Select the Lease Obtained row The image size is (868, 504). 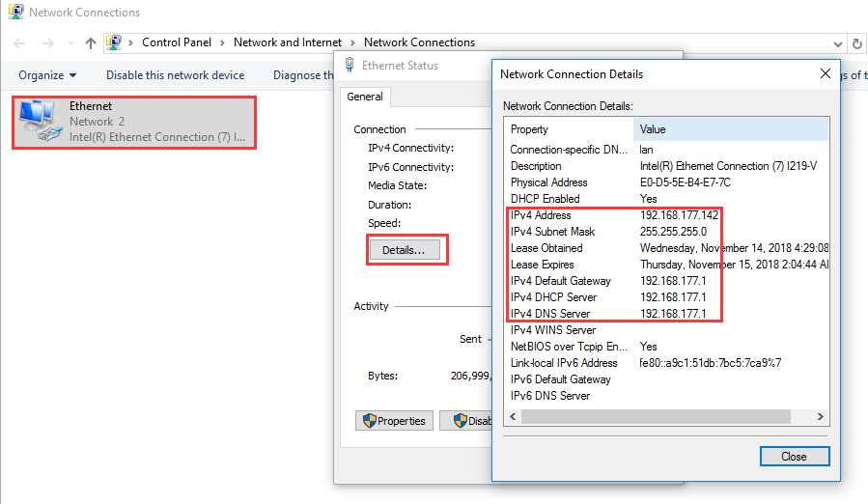[x=666, y=248]
